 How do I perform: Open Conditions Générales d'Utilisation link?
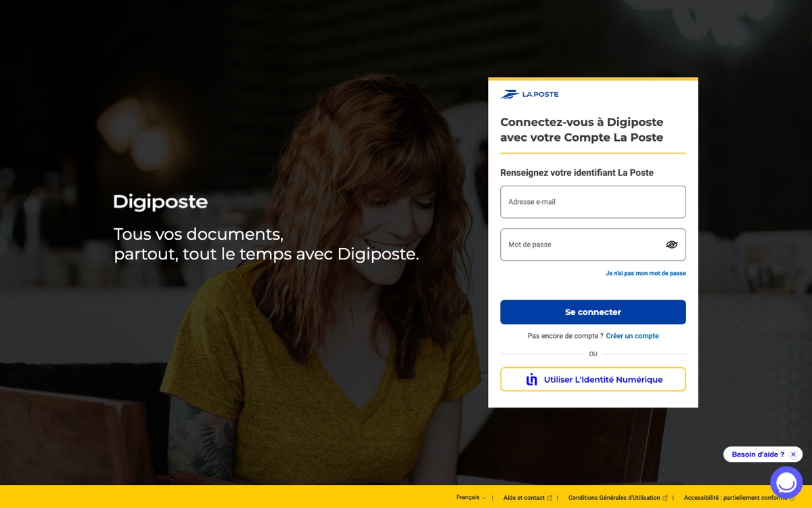[618, 498]
